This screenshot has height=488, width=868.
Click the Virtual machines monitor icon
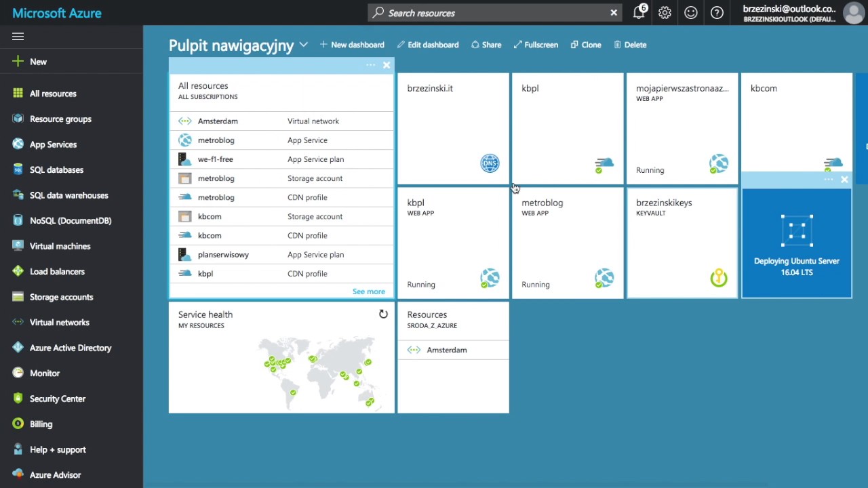tap(18, 246)
